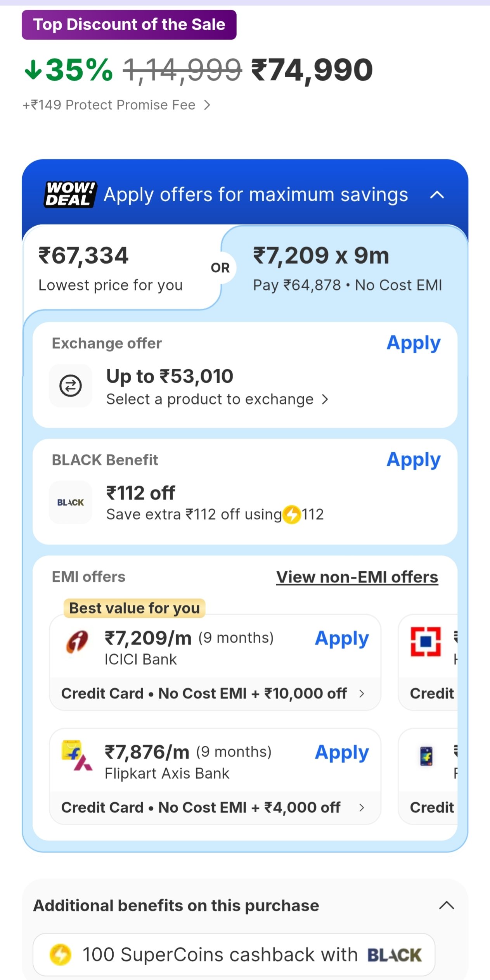Select the ₹7,209 x 9m No Cost EMI tab
490x980 pixels.
click(347, 268)
